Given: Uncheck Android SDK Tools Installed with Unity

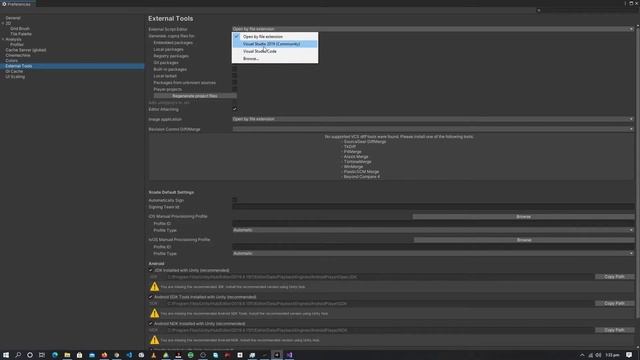Looking at the screenshot, I should pos(151,297).
